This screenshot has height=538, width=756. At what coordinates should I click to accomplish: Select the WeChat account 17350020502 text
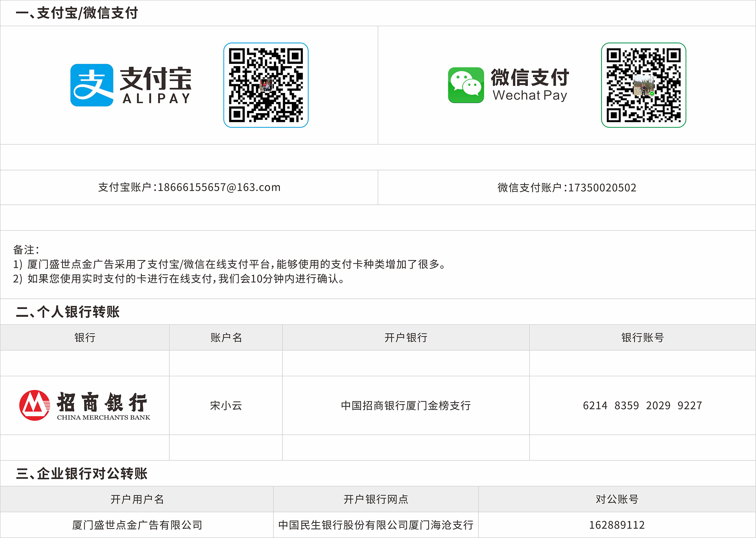[602, 188]
